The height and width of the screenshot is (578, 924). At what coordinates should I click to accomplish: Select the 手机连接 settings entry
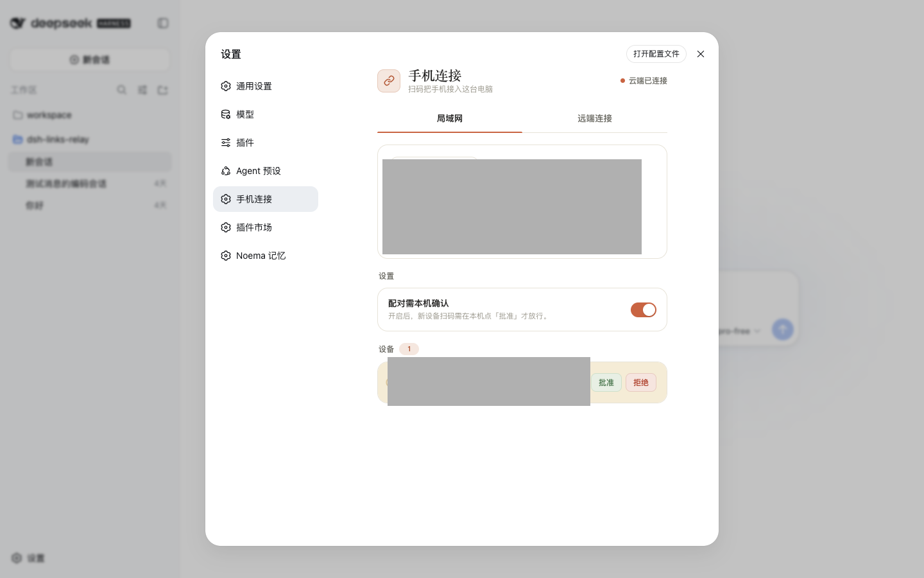[265, 199]
